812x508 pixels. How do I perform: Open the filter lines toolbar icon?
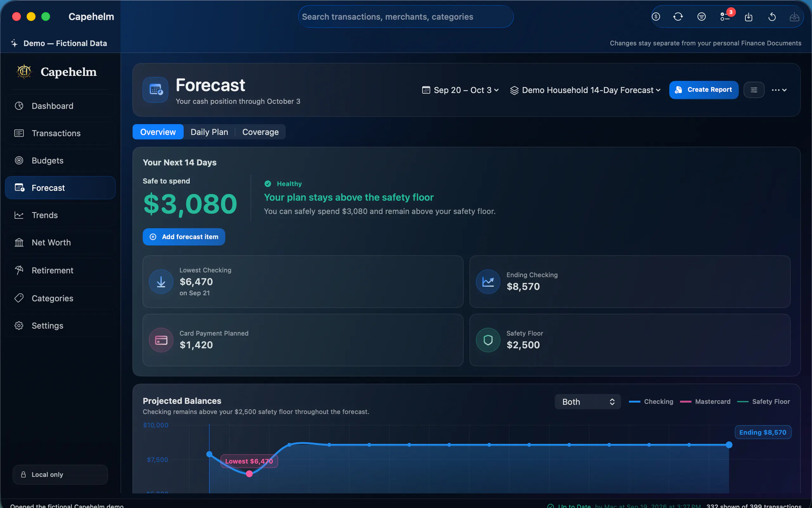(701, 17)
